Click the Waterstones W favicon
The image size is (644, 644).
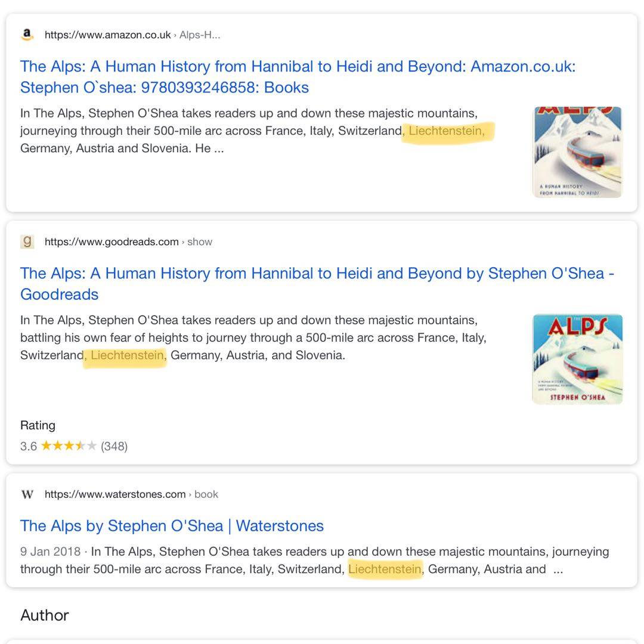27,494
